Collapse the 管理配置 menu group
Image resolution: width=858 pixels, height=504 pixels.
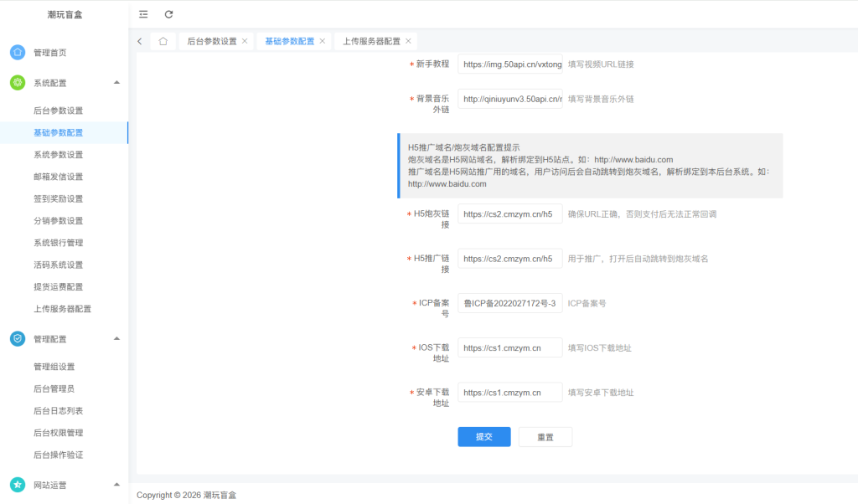116,338
